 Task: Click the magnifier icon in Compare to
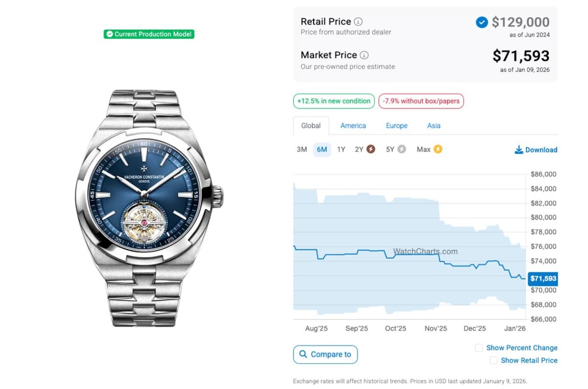tap(303, 354)
